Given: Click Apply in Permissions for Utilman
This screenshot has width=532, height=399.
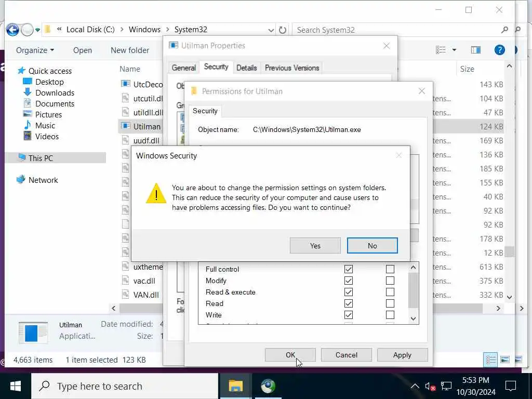Looking at the screenshot, I should pos(403,355).
